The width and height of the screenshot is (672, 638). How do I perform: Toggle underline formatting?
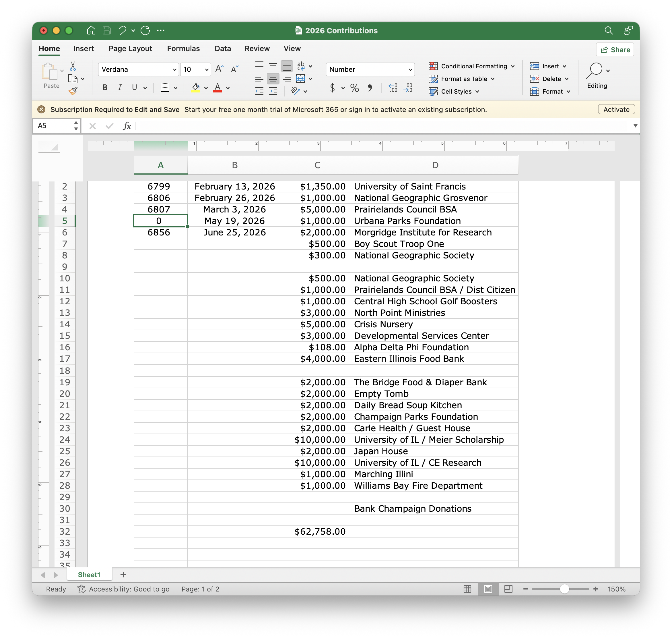tap(135, 88)
